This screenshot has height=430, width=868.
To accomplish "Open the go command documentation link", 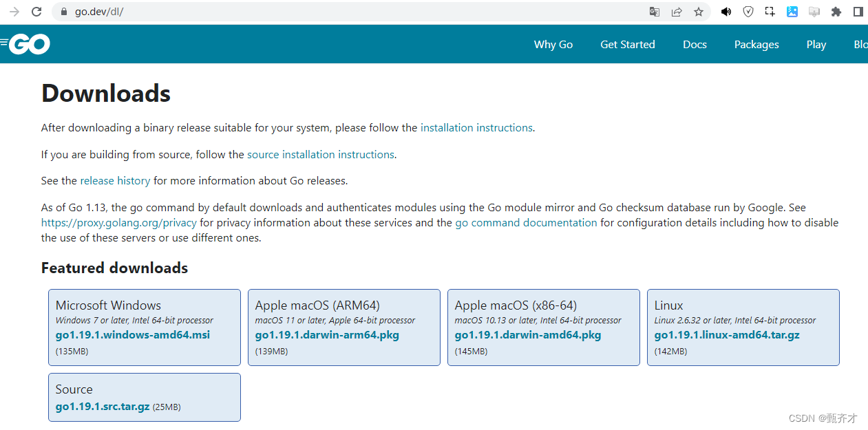I will pos(527,223).
